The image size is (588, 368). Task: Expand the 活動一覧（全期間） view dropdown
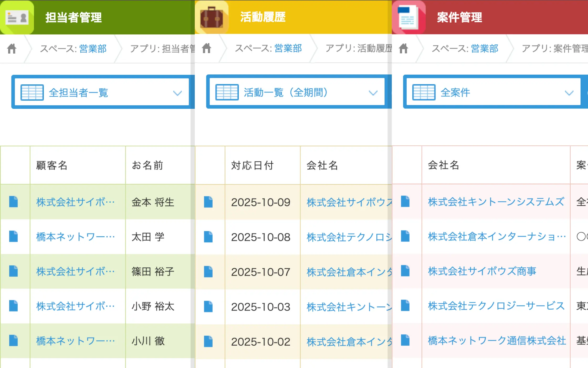(x=373, y=93)
